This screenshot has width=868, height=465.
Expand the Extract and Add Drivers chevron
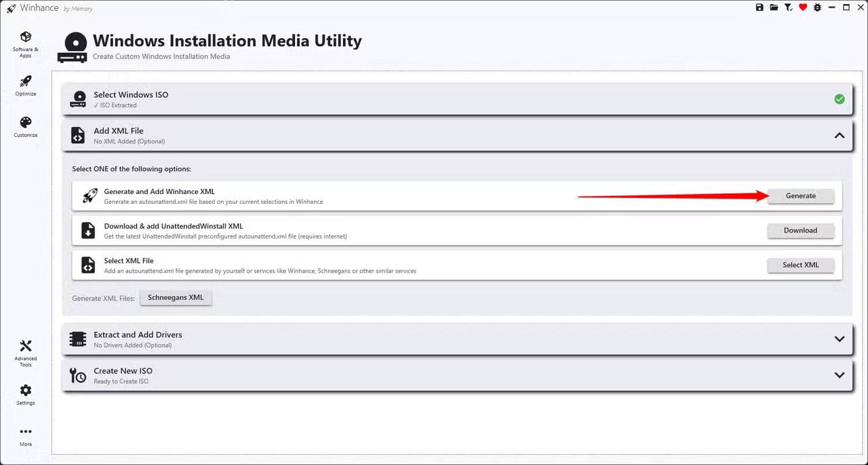tap(840, 339)
